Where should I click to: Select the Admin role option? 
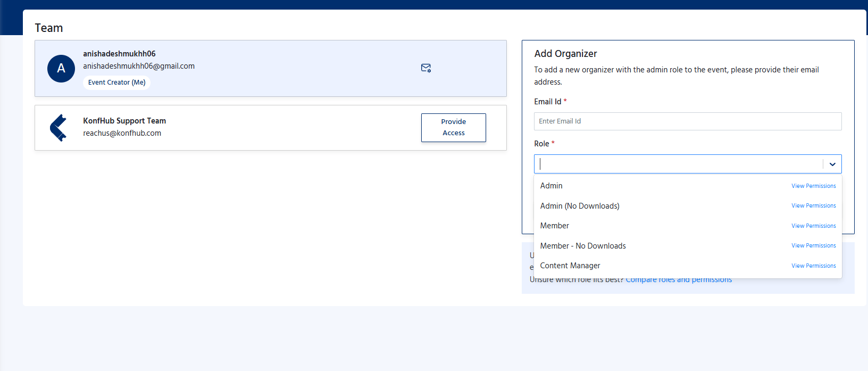[x=688, y=186]
